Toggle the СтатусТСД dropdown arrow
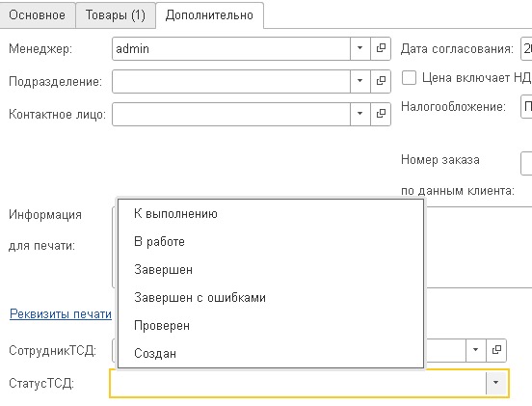The image size is (532, 406). [496, 383]
